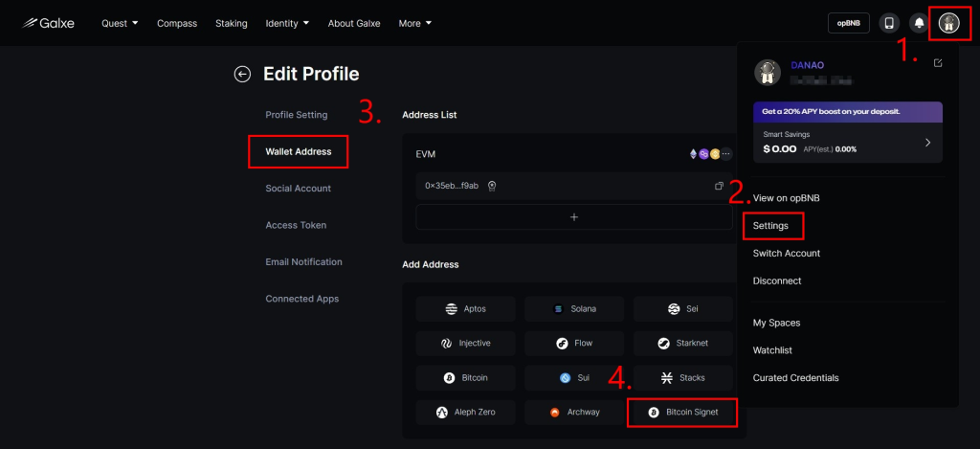Click the plus row to add EVM address
Image resolution: width=980 pixels, height=449 pixels.
[x=574, y=217]
